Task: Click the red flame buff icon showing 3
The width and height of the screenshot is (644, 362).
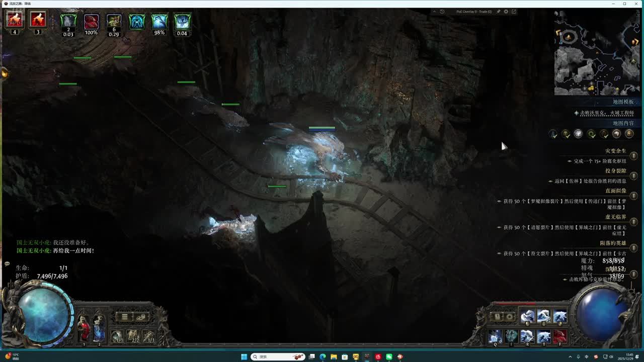Action: [x=38, y=20]
